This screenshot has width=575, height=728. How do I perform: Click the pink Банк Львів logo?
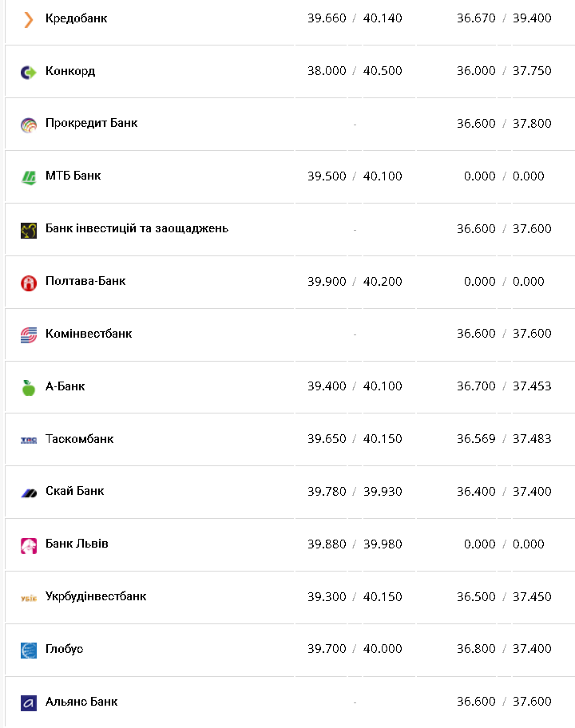tap(29, 545)
